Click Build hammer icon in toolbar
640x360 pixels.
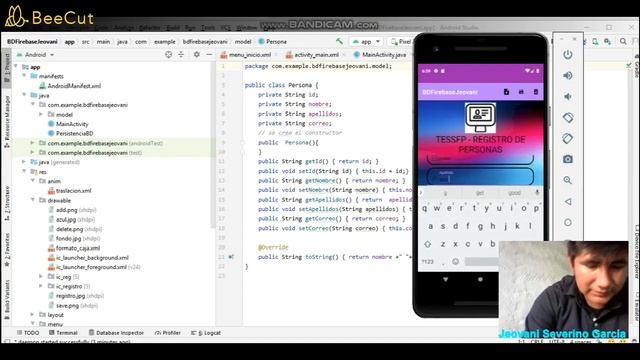[x=339, y=41]
